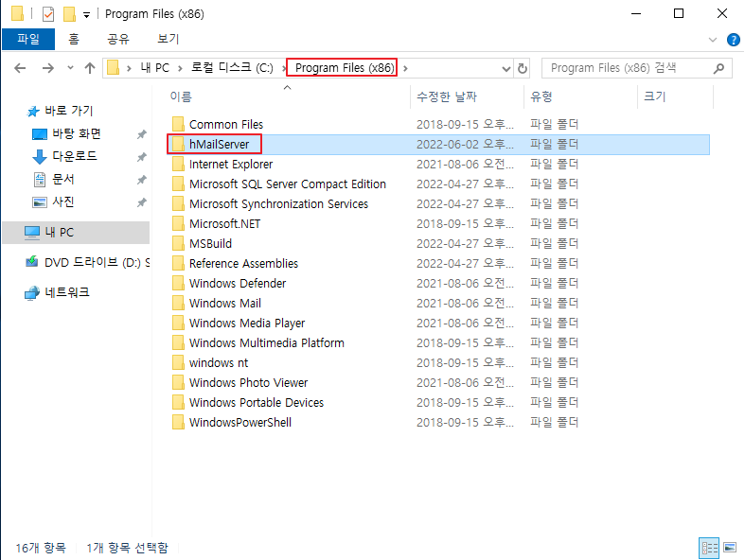745x560 pixels.
Task: Unpin 바탕 화면 using its pin icon
Action: 142,134
